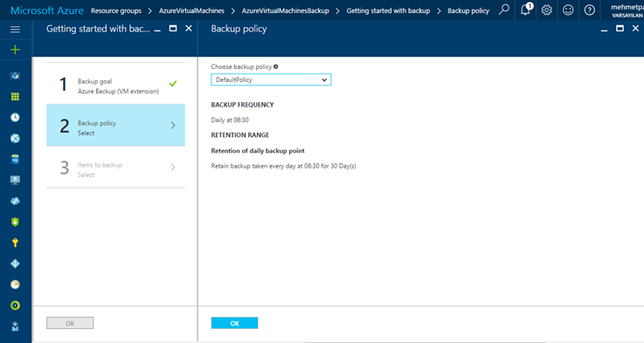The height and width of the screenshot is (343, 644).
Task: Open yellow key Subscriptions icon in sidebar
Action: [x=15, y=243]
